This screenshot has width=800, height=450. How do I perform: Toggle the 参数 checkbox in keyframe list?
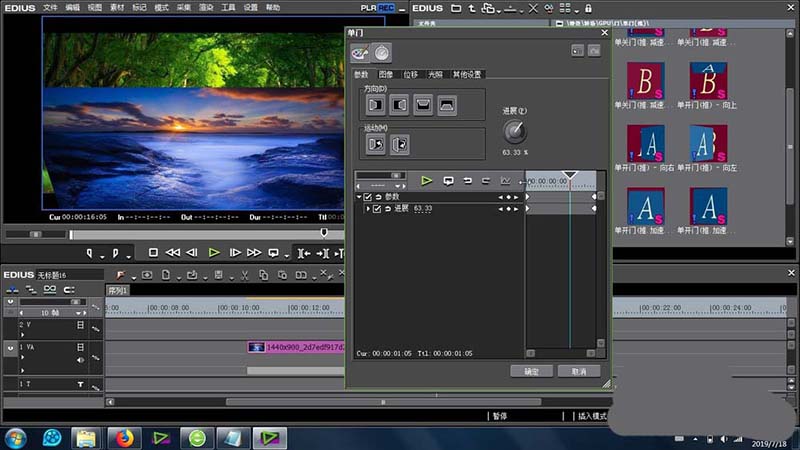[368, 197]
